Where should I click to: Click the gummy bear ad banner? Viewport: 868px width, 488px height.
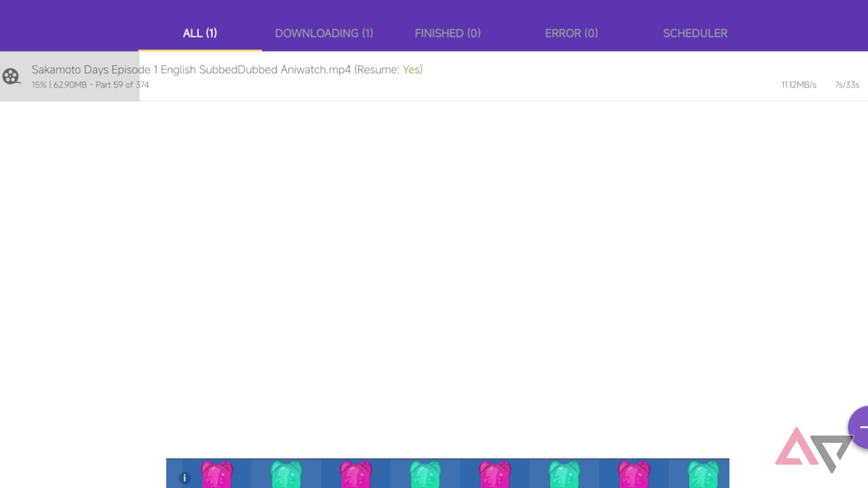[x=448, y=473]
